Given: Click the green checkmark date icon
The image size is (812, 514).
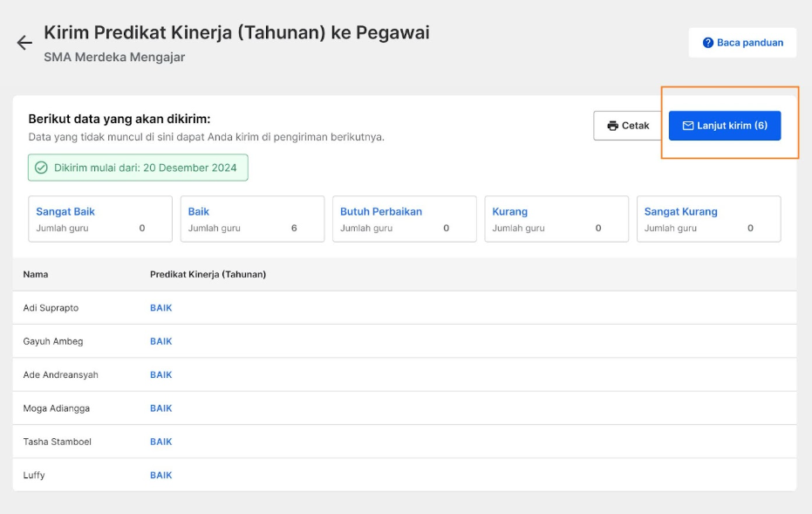Looking at the screenshot, I should [x=41, y=168].
